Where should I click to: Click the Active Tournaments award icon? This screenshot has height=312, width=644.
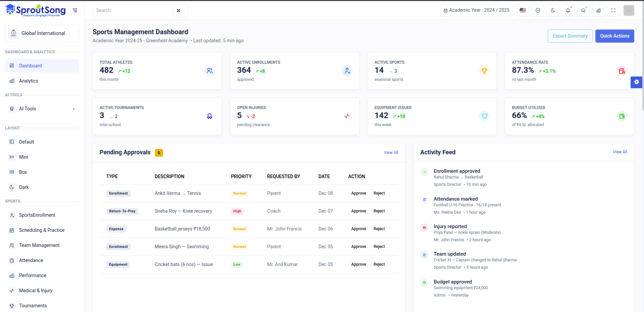click(210, 116)
